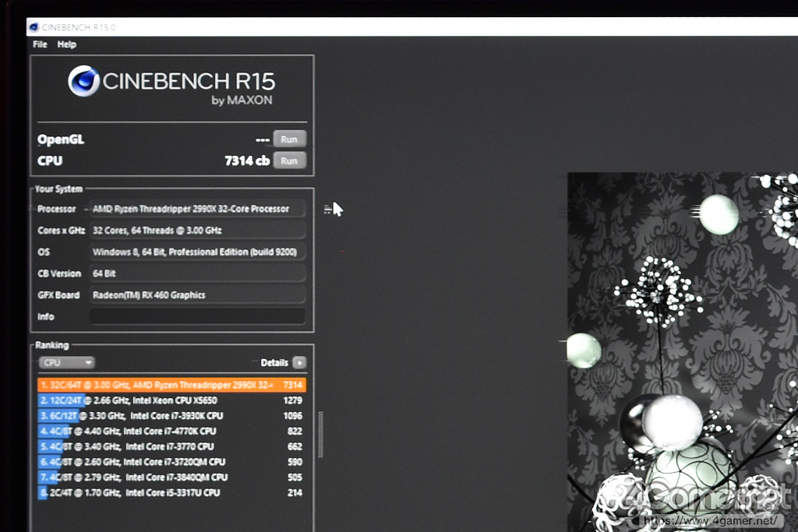The image size is (798, 532).
Task: Select the Core i7-4770K ranking row
Action: coord(171,431)
